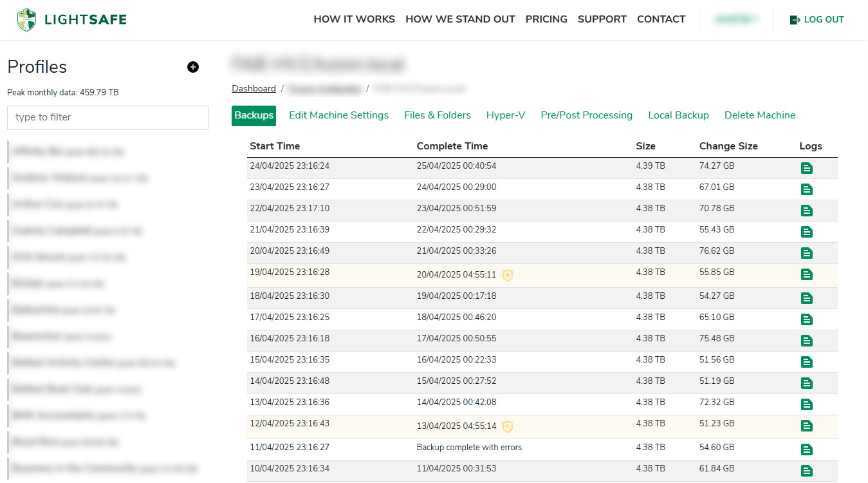Log out of LightSafe

[817, 19]
